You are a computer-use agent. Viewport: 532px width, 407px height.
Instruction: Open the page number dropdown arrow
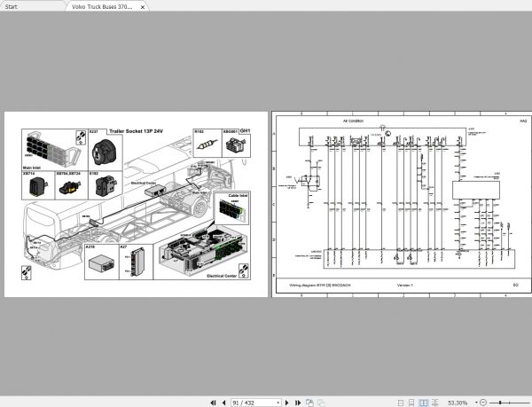(x=278, y=403)
